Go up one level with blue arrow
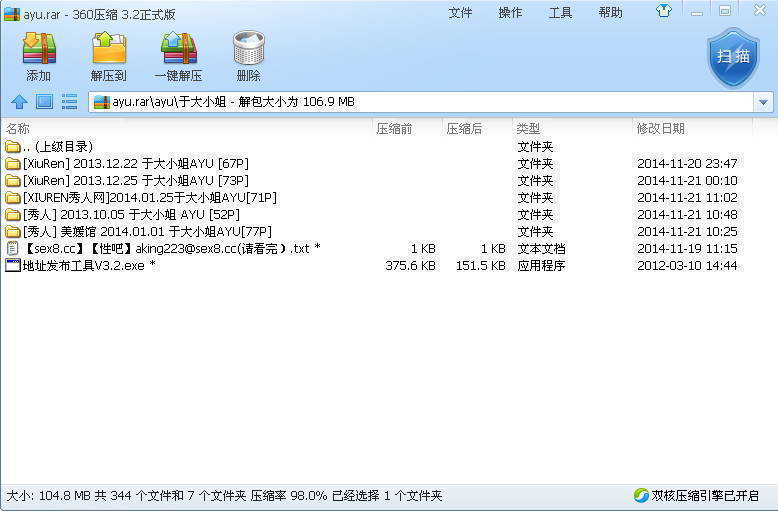The height and width of the screenshot is (511, 778). click(x=19, y=102)
